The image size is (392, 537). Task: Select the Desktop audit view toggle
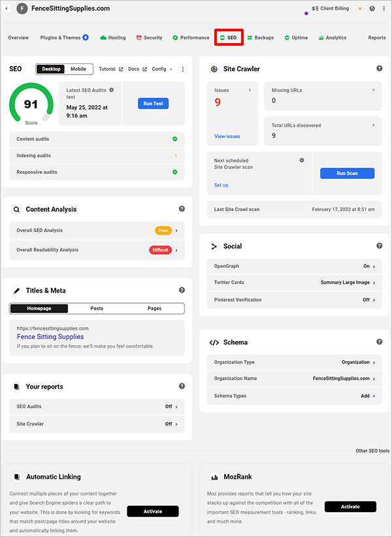tap(50, 69)
